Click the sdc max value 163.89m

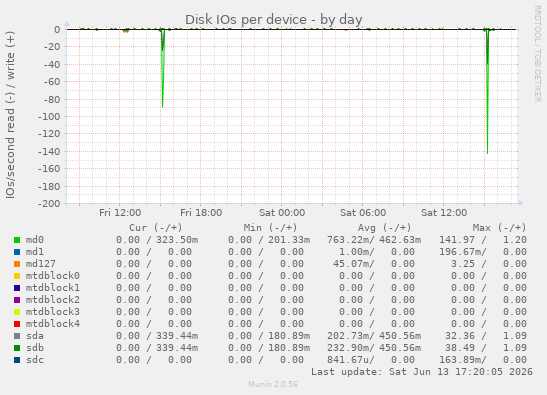(x=460, y=359)
